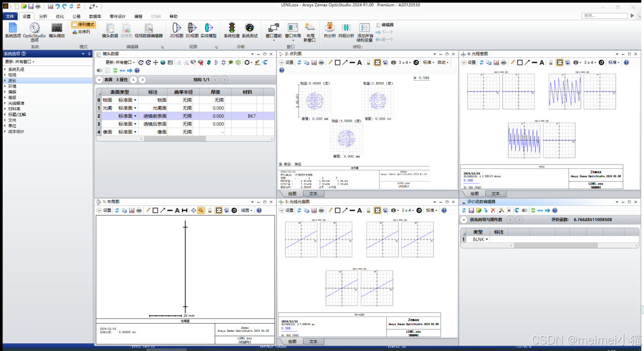Click save icon in quick access toolbar

pos(30,7)
